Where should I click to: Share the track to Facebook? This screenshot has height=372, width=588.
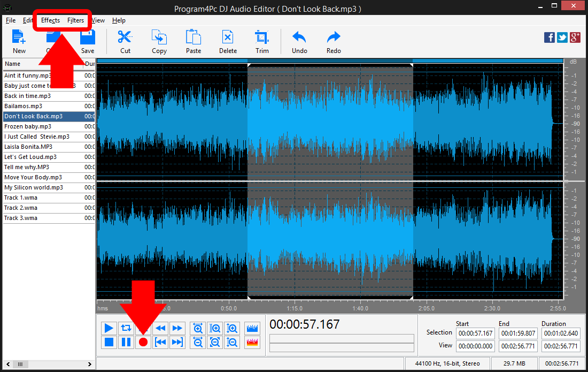coord(549,37)
